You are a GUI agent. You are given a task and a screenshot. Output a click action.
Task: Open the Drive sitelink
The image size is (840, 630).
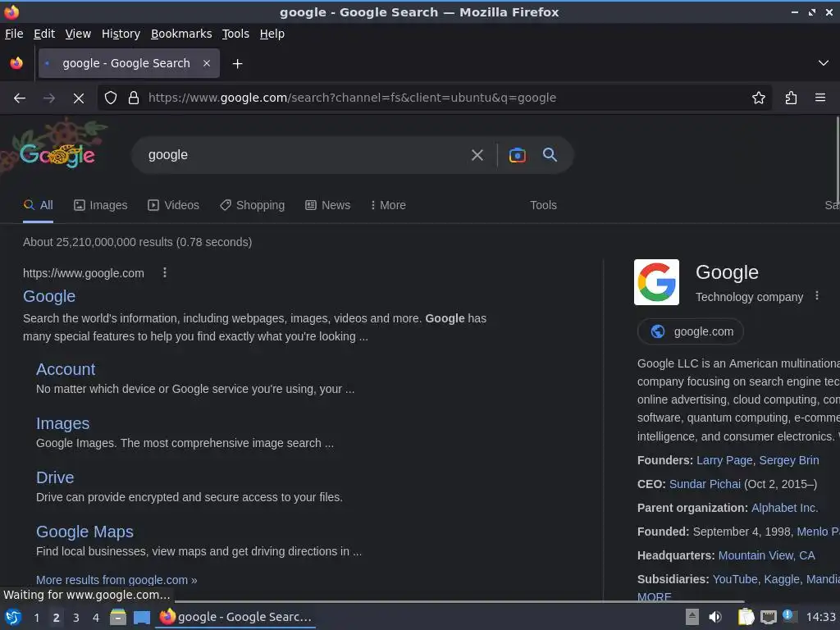(55, 477)
